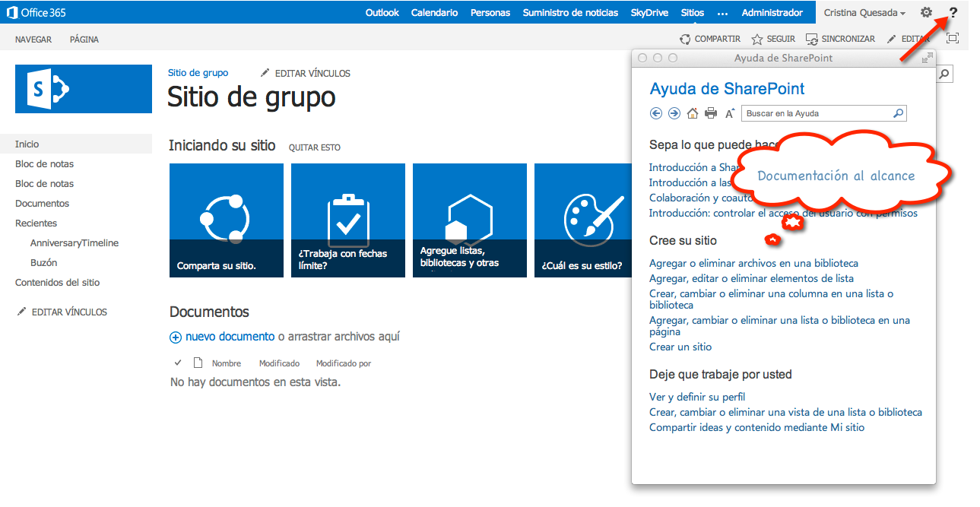This screenshot has height=507, width=980.
Task: Select the text size icon in help toolbar
Action: click(x=729, y=112)
